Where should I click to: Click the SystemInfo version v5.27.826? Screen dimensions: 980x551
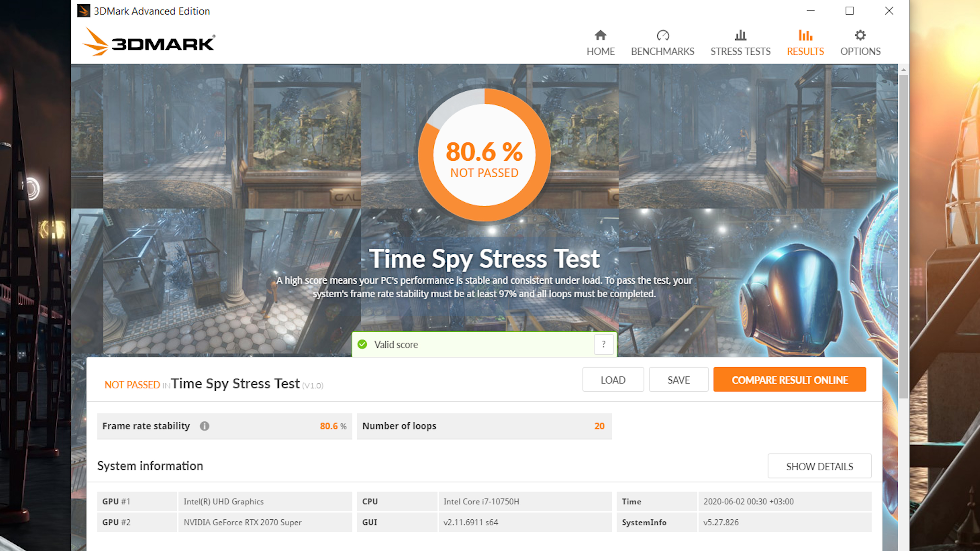click(785, 522)
